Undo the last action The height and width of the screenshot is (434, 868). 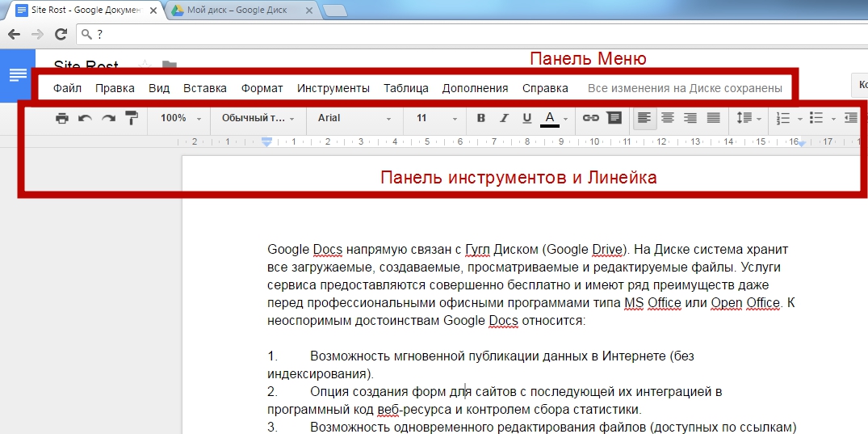pos(85,118)
